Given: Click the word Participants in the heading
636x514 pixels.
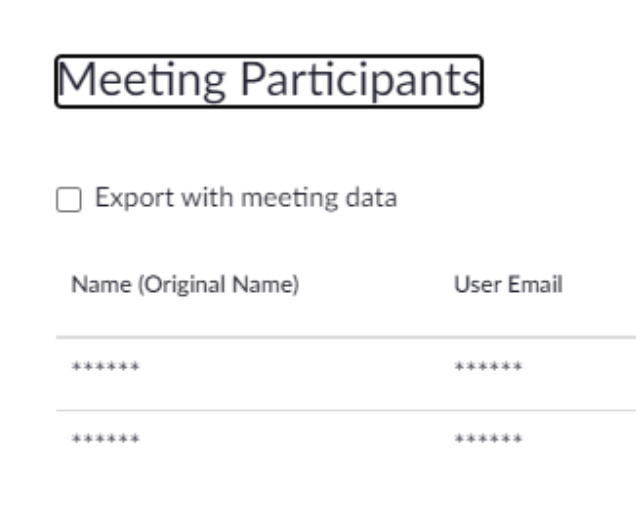Looking at the screenshot, I should click(361, 81).
